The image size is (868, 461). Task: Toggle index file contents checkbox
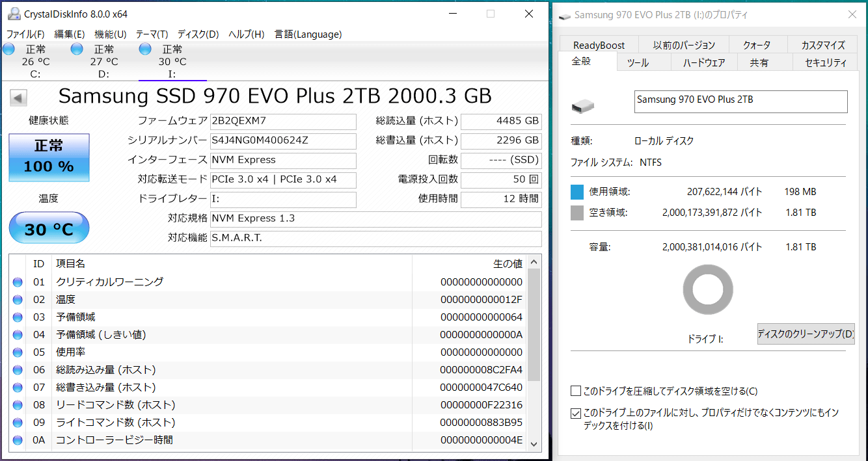pyautogui.click(x=575, y=413)
